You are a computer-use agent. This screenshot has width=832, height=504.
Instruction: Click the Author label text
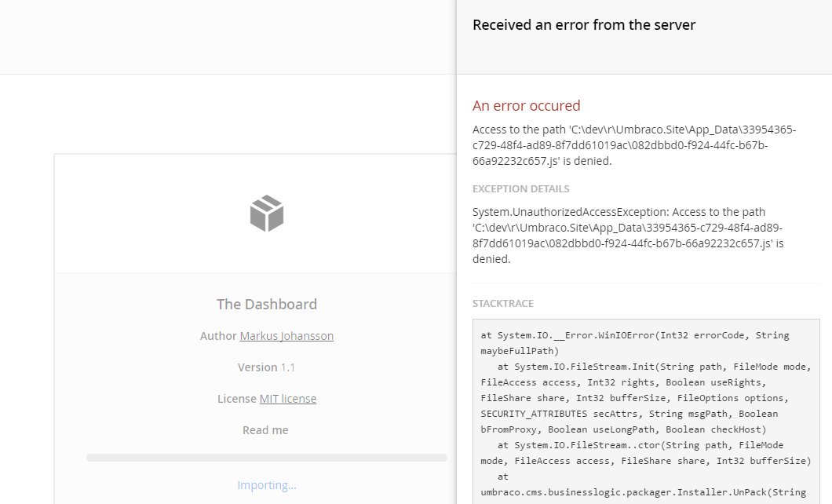[x=218, y=336]
